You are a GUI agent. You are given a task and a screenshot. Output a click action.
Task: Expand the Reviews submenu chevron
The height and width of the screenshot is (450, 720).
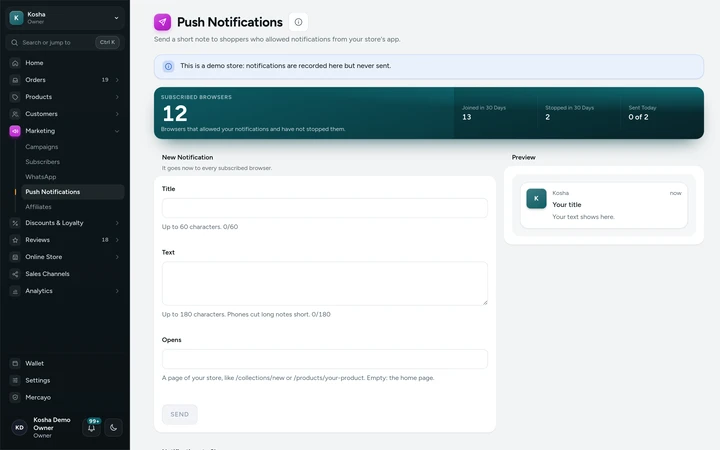117,240
